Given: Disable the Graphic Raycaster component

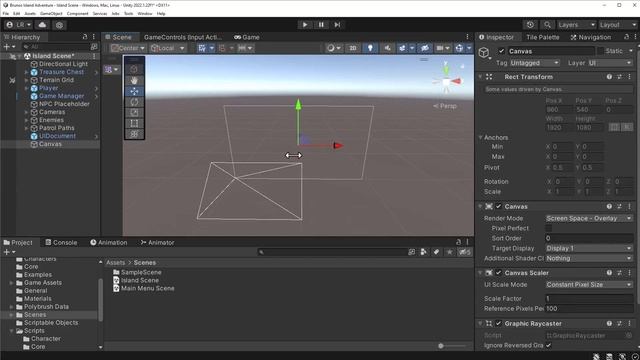Looking at the screenshot, I should [498, 323].
